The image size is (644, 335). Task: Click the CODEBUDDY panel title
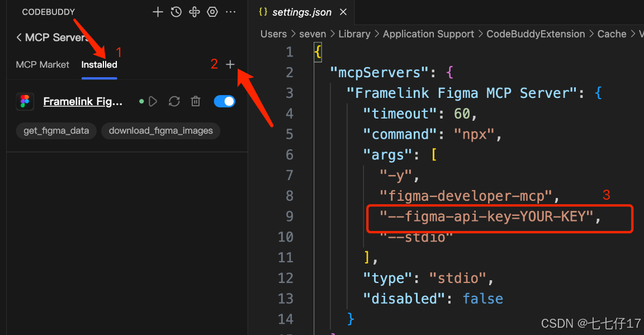point(49,12)
